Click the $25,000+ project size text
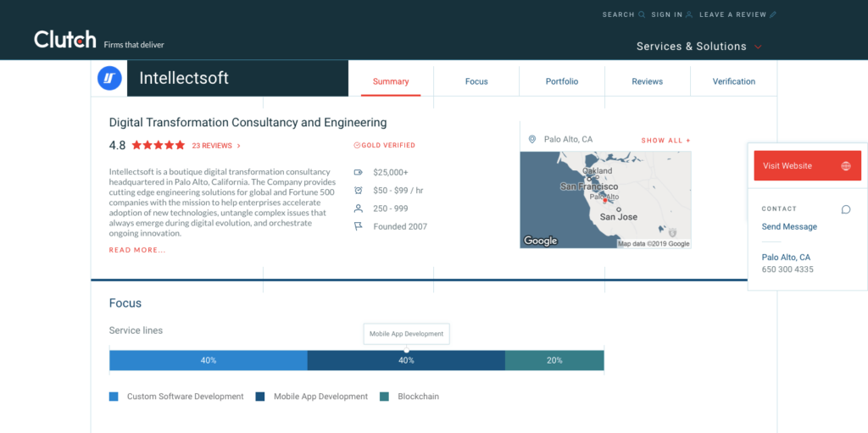The image size is (868, 433). [391, 172]
